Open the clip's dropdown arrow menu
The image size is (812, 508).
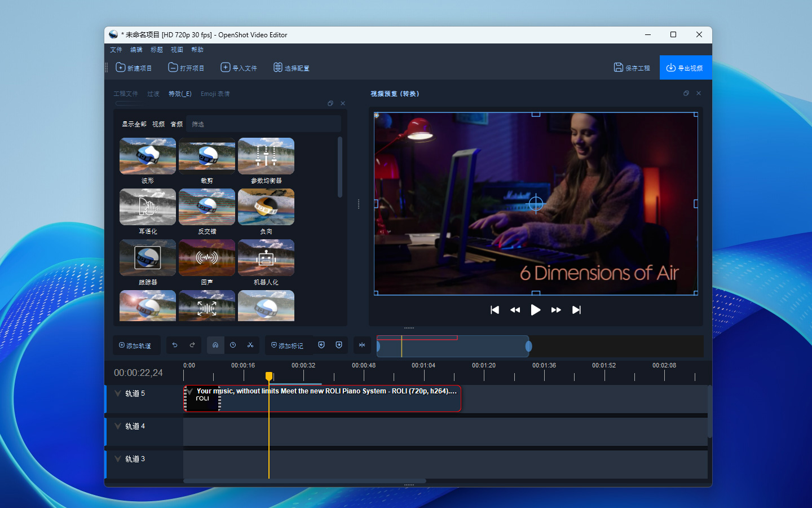(x=190, y=391)
